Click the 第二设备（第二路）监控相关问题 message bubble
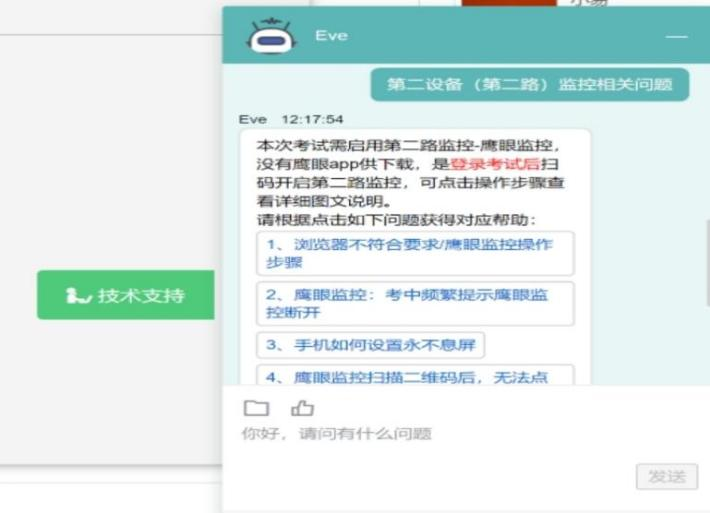This screenshot has width=710, height=513. tap(530, 84)
